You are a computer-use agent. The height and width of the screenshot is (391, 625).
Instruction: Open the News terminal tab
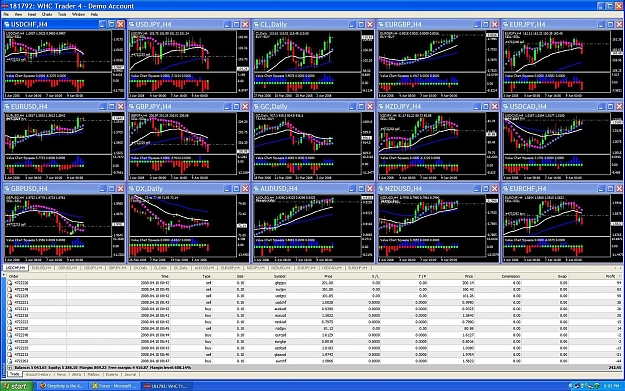[61, 375]
